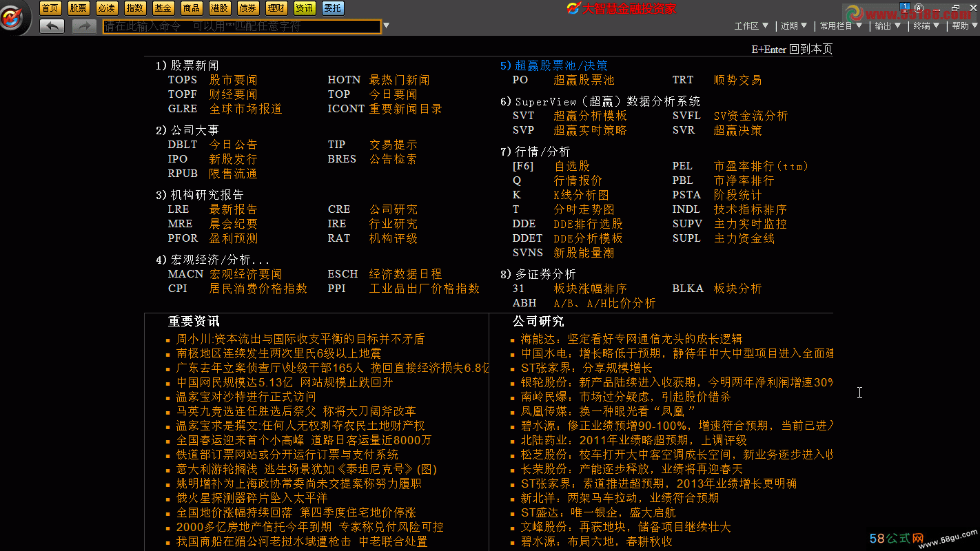Image resolution: width=980 pixels, height=551 pixels.
Task: Open the 基金 tab
Action: coord(163,8)
